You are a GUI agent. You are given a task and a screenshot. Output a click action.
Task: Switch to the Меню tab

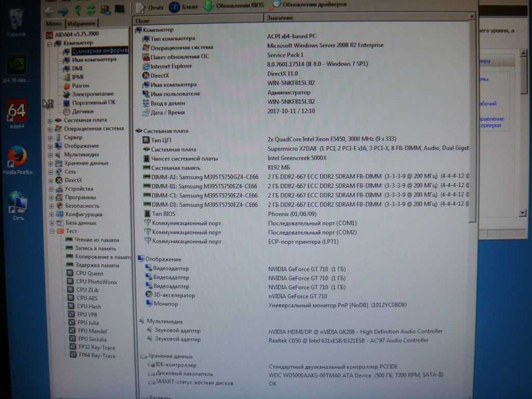[54, 23]
